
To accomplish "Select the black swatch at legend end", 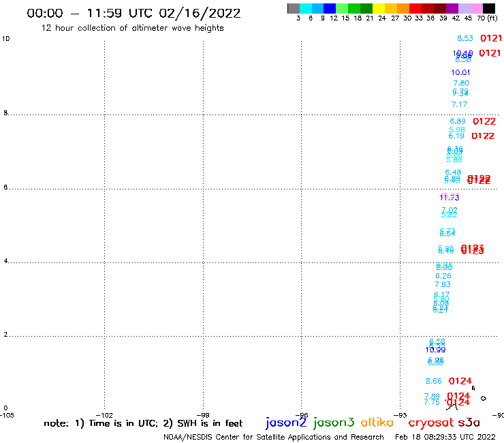I will coord(489,8).
